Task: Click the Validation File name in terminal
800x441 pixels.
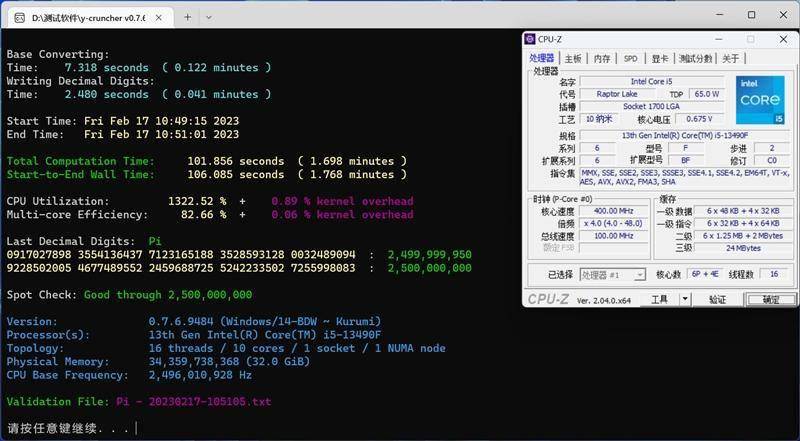Action: 194,402
